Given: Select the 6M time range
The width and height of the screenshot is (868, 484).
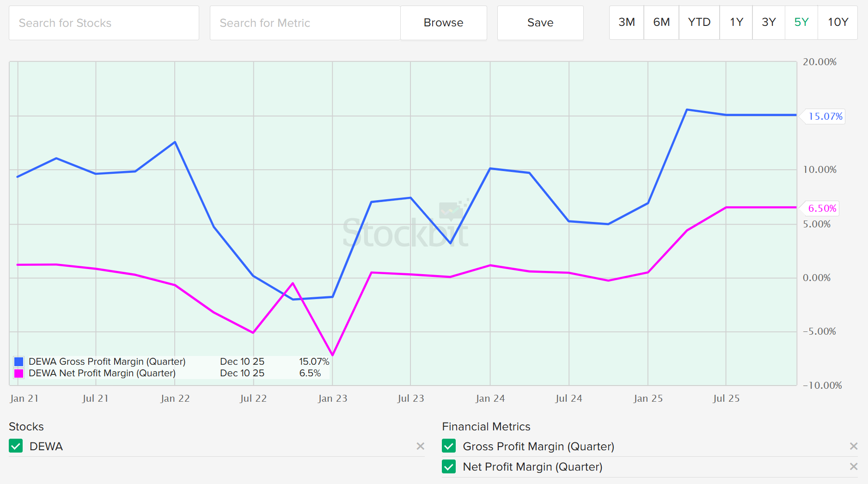Looking at the screenshot, I should 661,22.
